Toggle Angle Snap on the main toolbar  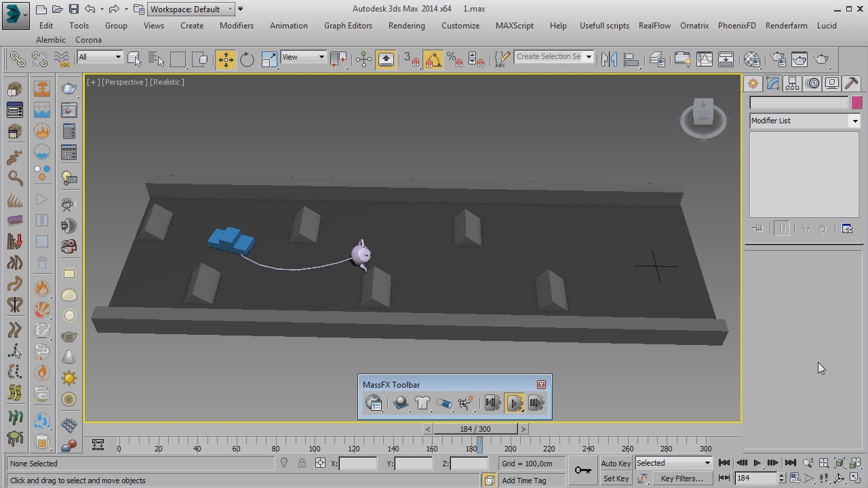click(x=433, y=60)
